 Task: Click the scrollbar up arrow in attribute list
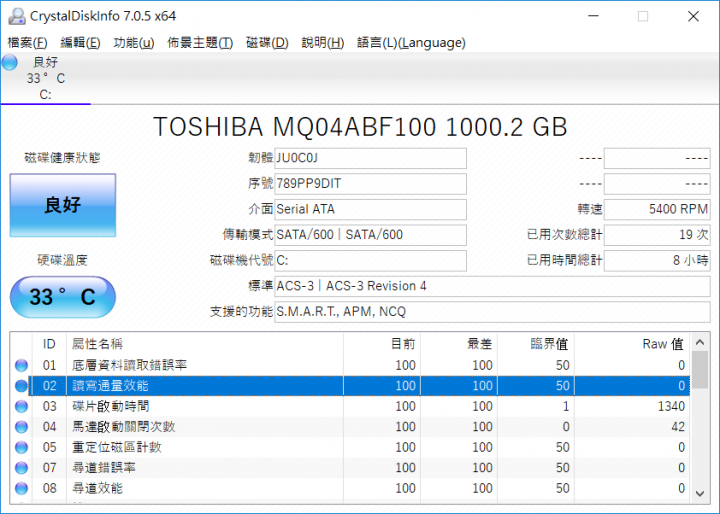click(700, 342)
